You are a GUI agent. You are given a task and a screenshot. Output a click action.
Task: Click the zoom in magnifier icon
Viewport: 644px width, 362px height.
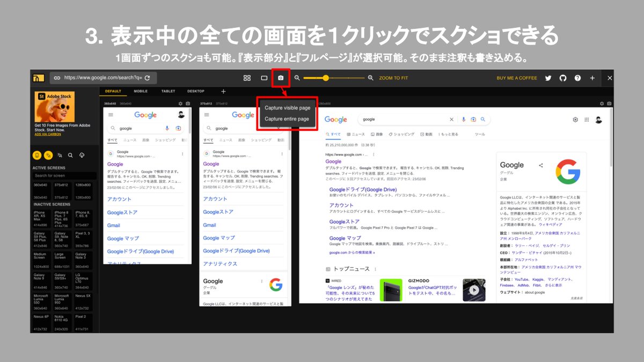[370, 78]
